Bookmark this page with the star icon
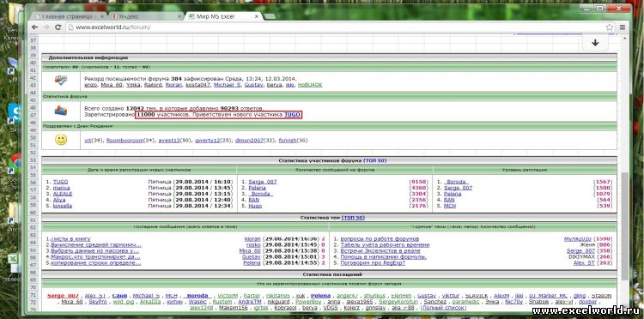The image size is (644, 319). (x=610, y=27)
